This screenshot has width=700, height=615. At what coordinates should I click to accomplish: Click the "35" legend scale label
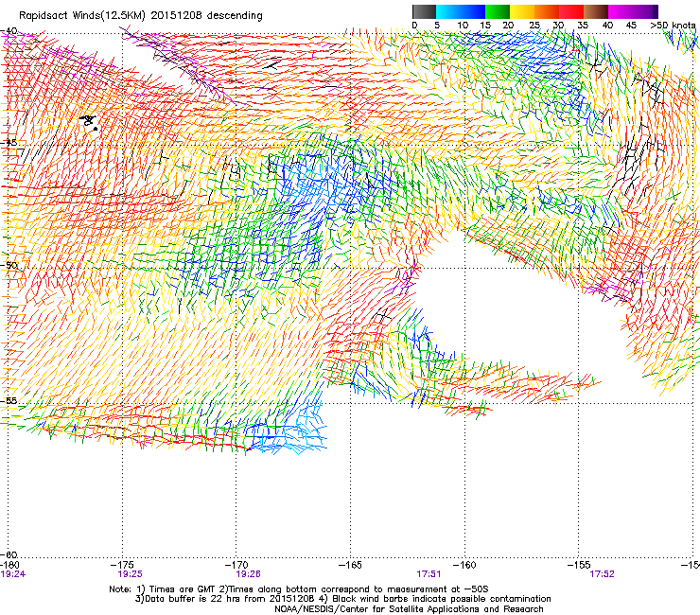[583, 26]
